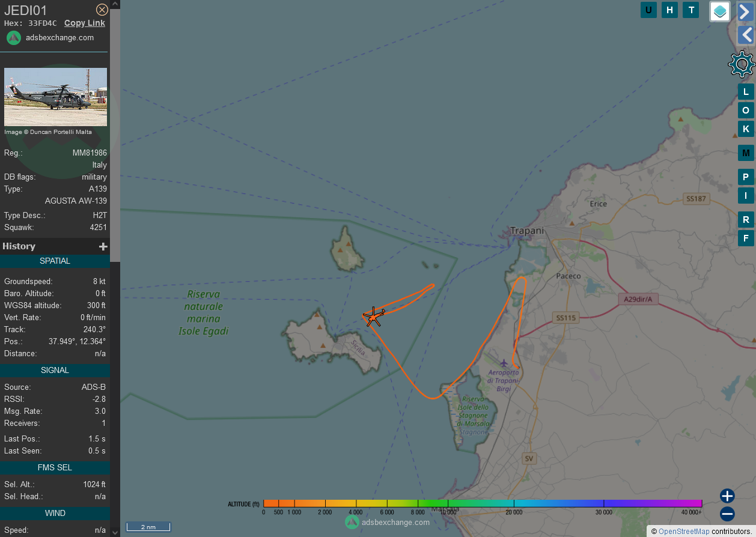Click the Msg. Rate 3.0 value
The width and height of the screenshot is (756, 537).
100,411
